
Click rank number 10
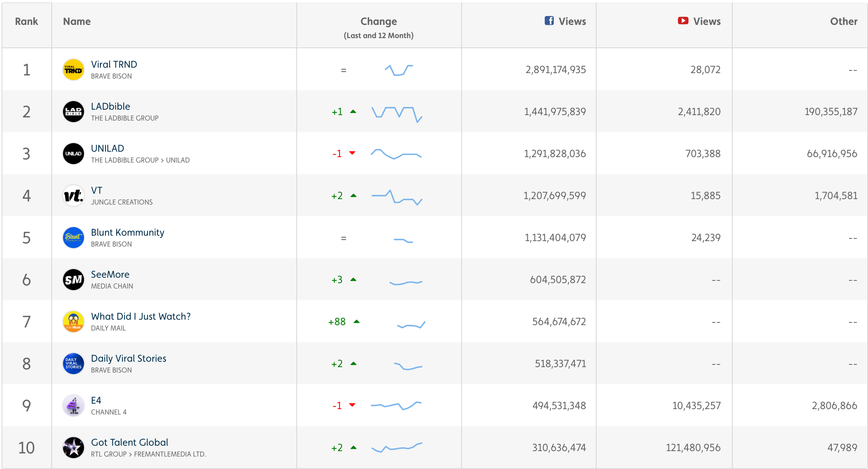(x=26, y=448)
